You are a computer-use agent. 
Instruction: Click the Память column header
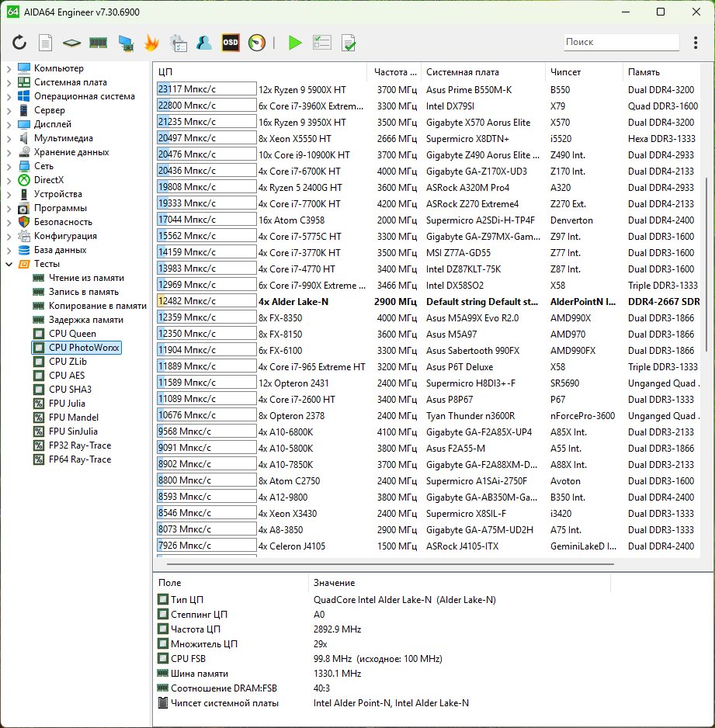[x=644, y=72]
